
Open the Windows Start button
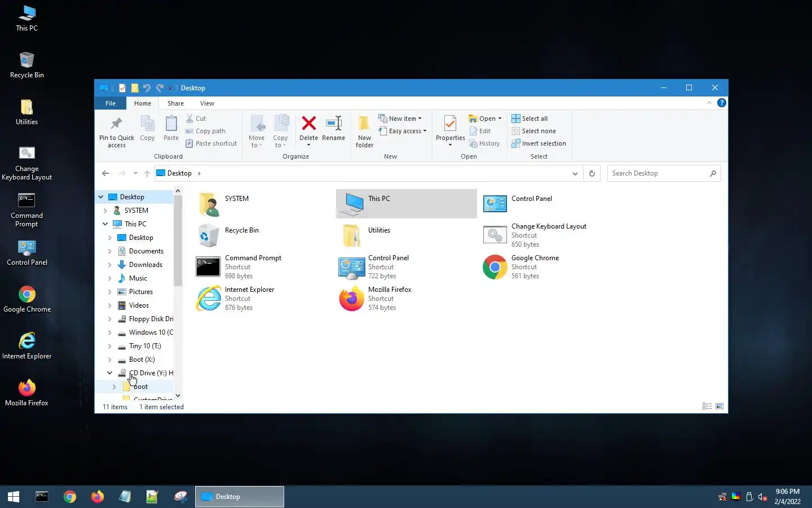click(x=14, y=497)
